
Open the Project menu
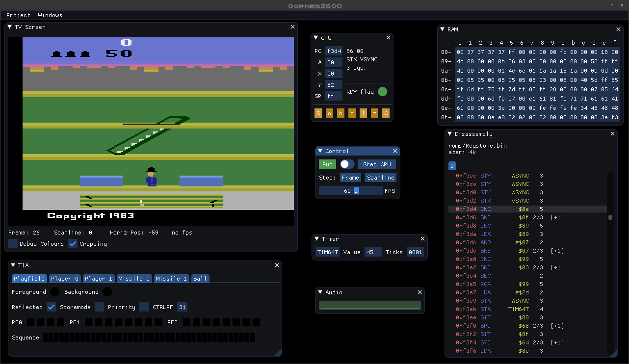[18, 15]
